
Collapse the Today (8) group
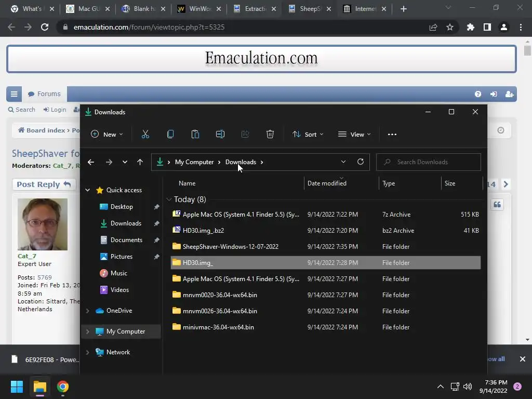tap(169, 199)
